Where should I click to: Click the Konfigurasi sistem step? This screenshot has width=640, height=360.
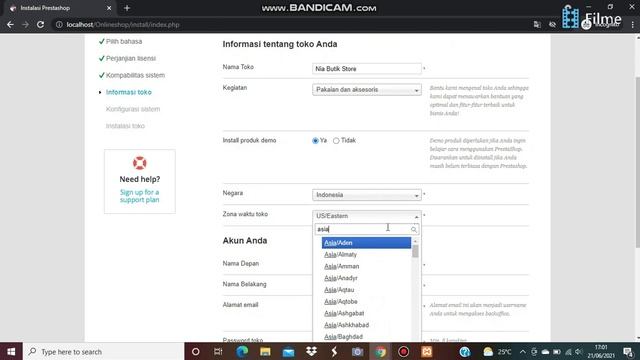pyautogui.click(x=133, y=109)
